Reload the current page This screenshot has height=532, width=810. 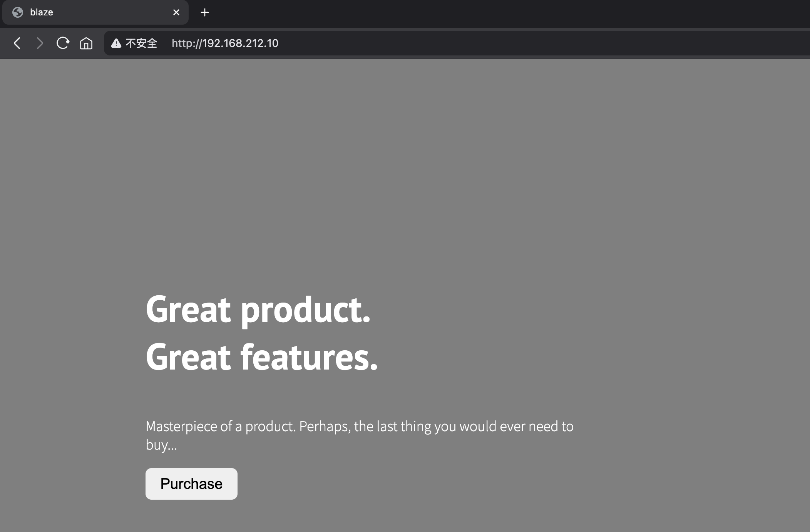63,43
